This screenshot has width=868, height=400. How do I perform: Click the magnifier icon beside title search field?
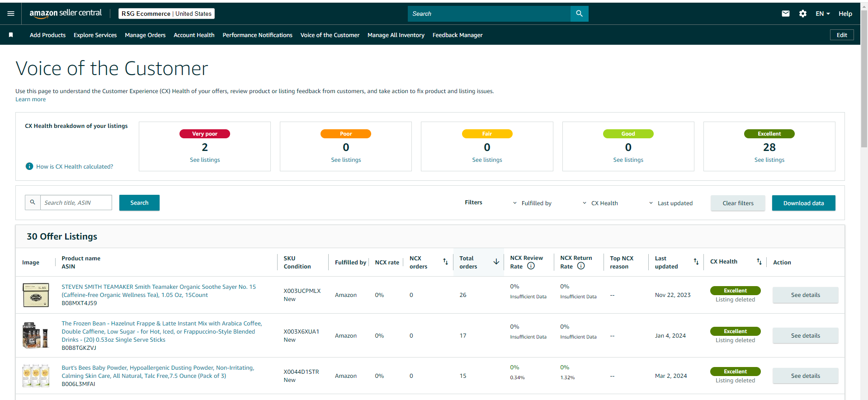[x=33, y=202]
